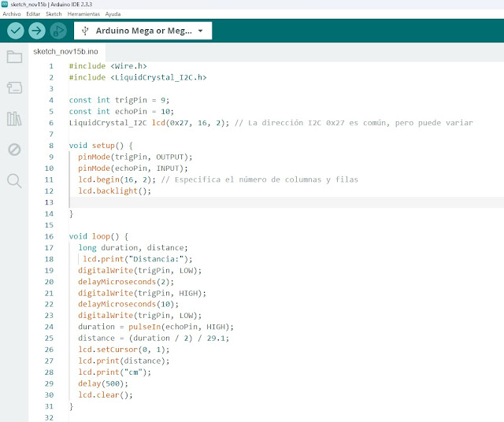Open the Editar menu
Image resolution: width=504 pixels, height=422 pixels.
33,14
